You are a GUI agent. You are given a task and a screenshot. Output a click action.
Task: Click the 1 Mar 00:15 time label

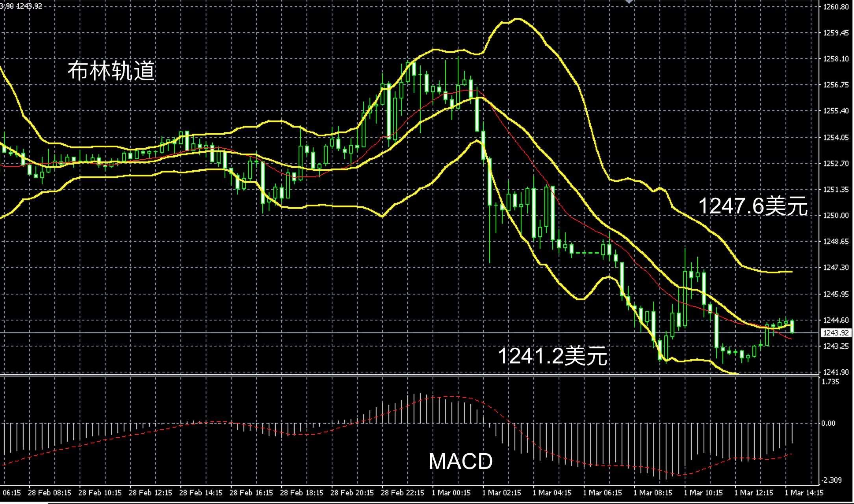[x=451, y=493]
